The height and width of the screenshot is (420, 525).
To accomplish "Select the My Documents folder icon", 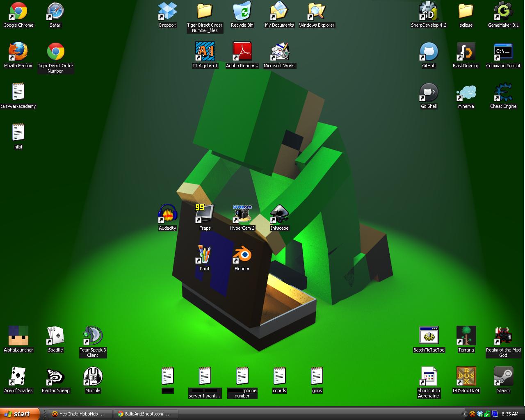I will (x=279, y=11).
